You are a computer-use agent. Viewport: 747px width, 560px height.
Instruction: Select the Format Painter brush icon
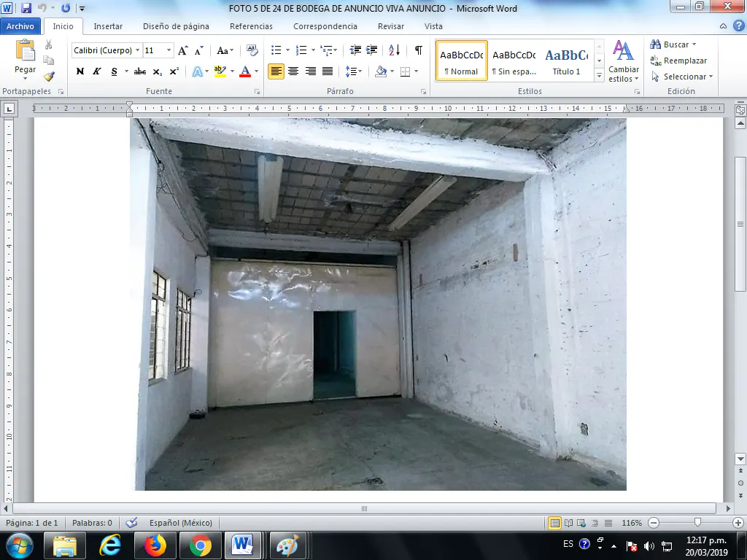[49, 76]
